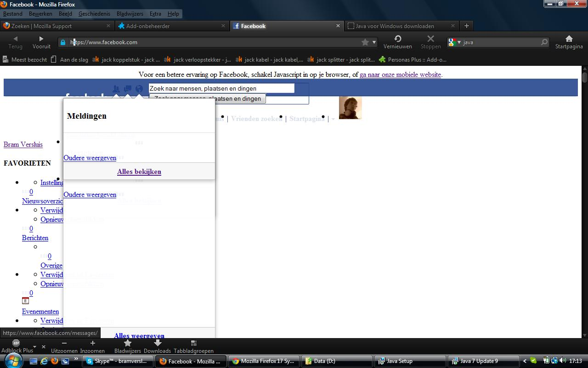This screenshot has height=368, width=588.
Task: Open the Bewerken menu
Action: point(40,14)
